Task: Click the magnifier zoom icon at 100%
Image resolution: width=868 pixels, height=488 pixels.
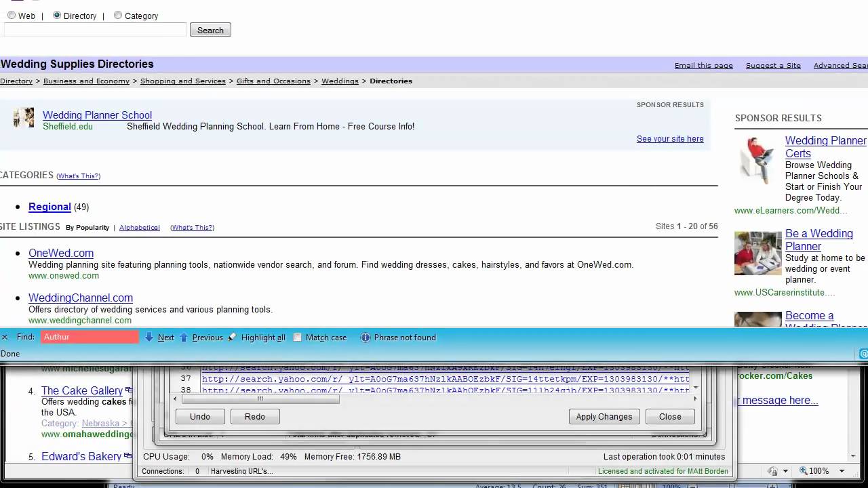Action: [804, 471]
